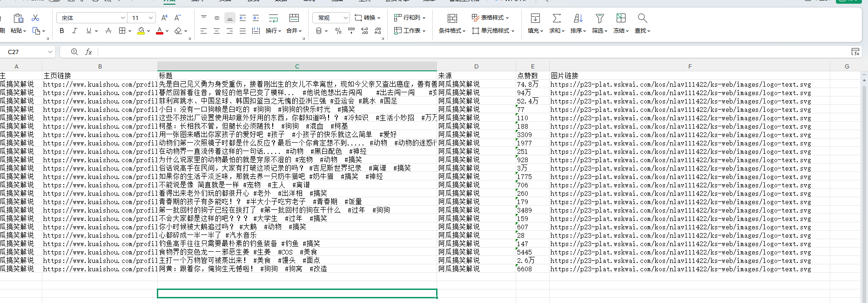The height and width of the screenshot is (303, 868).
Task: Click the 行和列 rows and columns button
Action: (410, 18)
